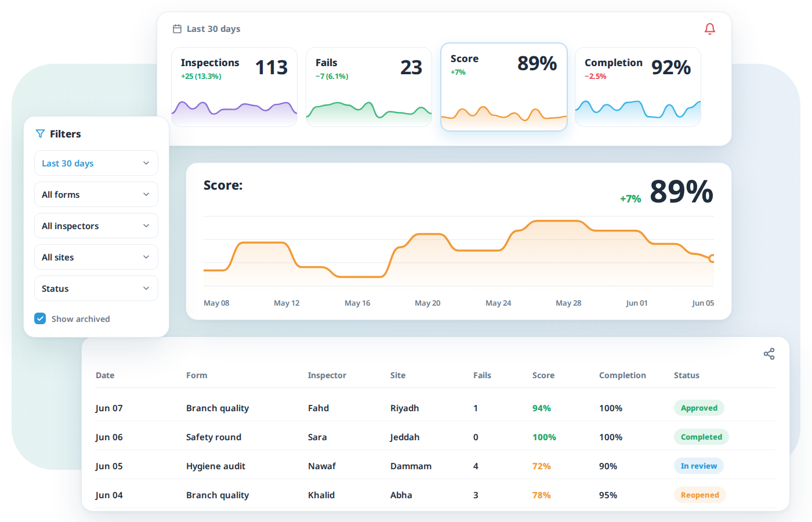This screenshot has width=812, height=522.
Task: Click the Jun 04 date cell
Action: 109,495
